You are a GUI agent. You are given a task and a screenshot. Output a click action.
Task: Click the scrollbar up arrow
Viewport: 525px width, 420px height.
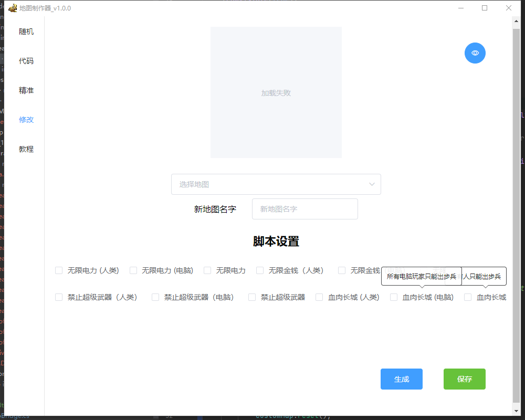pyautogui.click(x=516, y=21)
